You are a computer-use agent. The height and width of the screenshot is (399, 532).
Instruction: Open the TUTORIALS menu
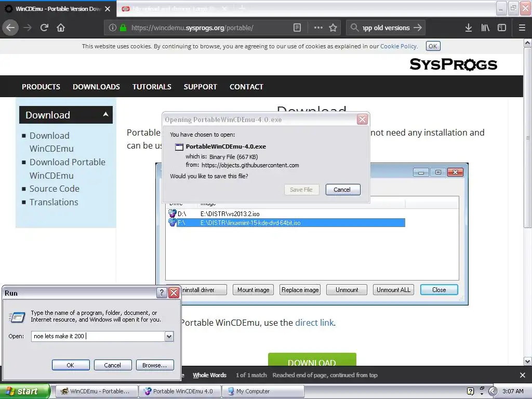152,87
